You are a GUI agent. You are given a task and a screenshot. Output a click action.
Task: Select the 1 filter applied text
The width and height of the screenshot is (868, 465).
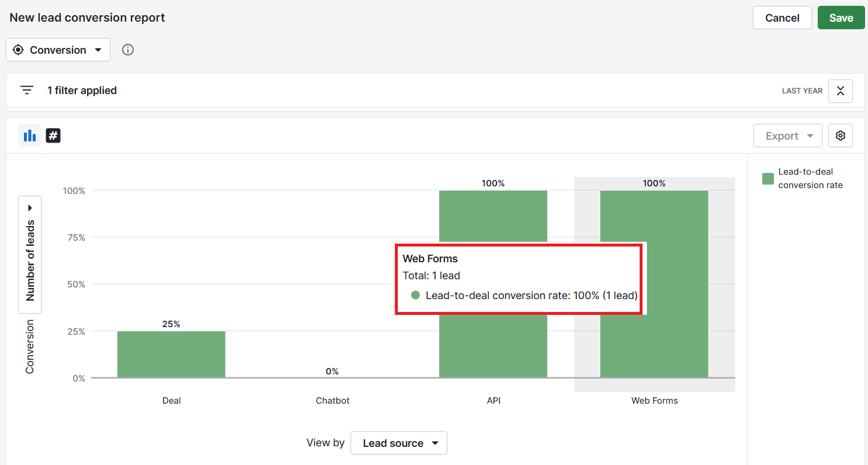tap(82, 90)
